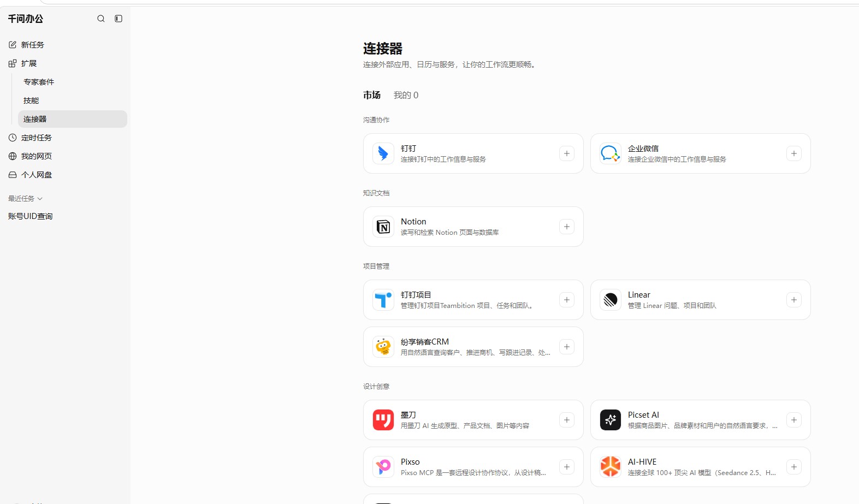Click the 知识文档 category label
This screenshot has width=859, height=504.
point(376,193)
